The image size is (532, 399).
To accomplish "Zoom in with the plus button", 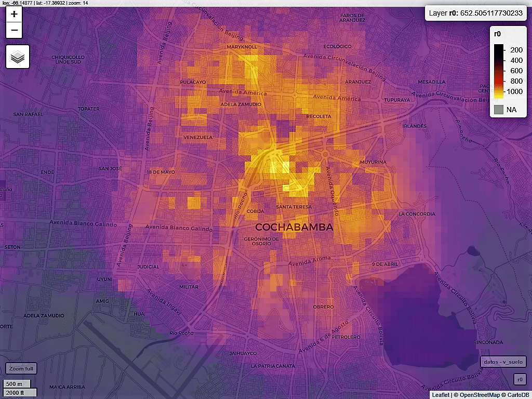I will pyautogui.click(x=14, y=15).
